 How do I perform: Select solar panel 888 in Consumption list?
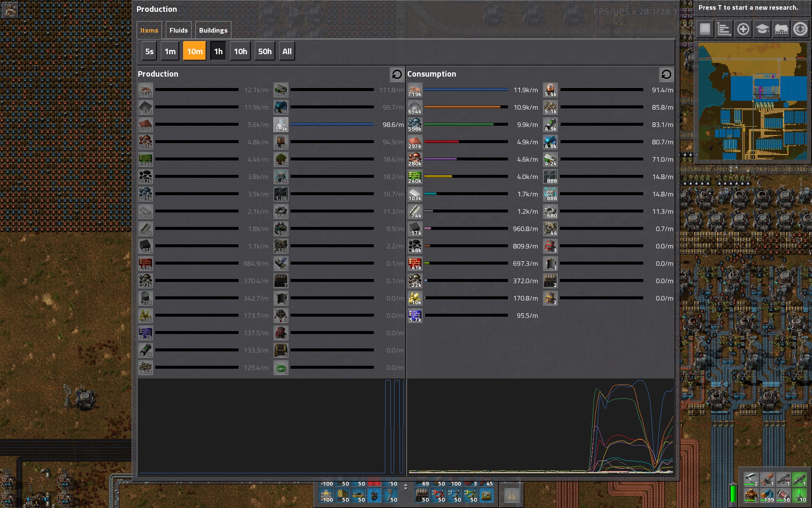point(550,177)
